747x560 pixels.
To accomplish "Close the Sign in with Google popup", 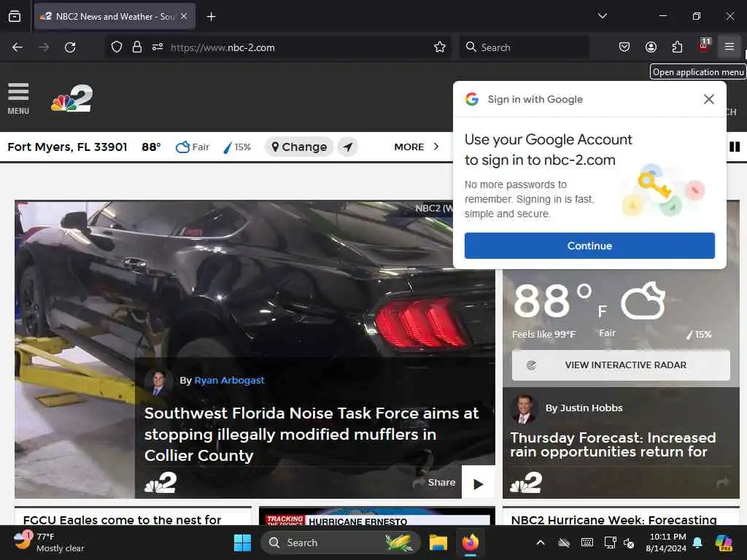I will point(708,99).
